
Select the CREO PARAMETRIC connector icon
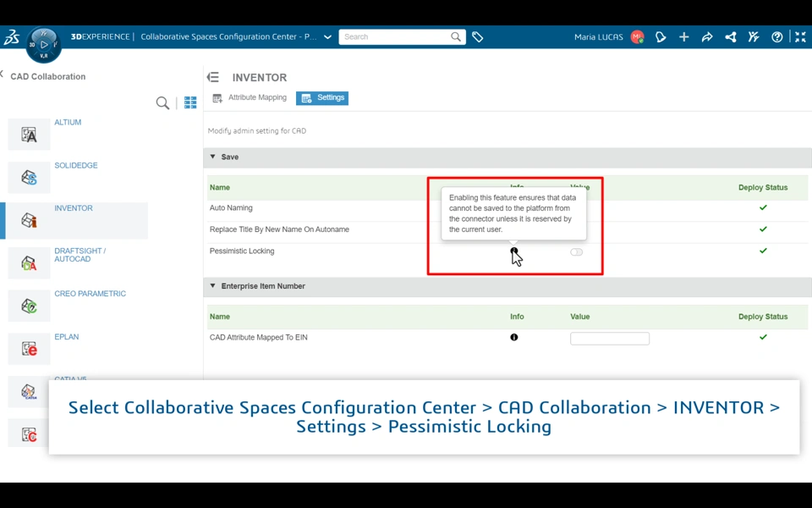(29, 306)
